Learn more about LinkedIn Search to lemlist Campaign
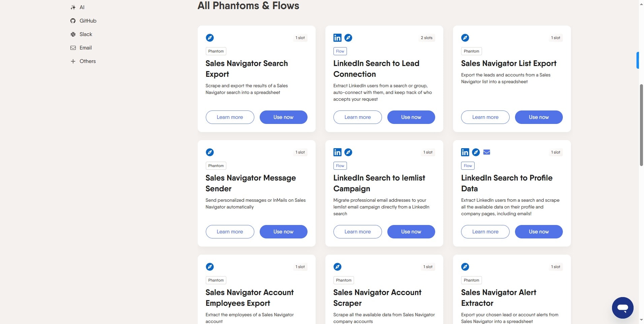 pyautogui.click(x=358, y=232)
